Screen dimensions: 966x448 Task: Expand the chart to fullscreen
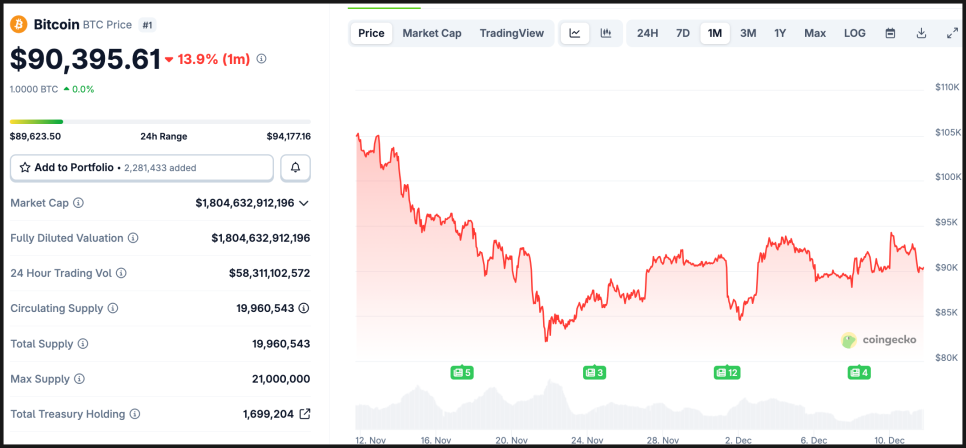point(952,33)
